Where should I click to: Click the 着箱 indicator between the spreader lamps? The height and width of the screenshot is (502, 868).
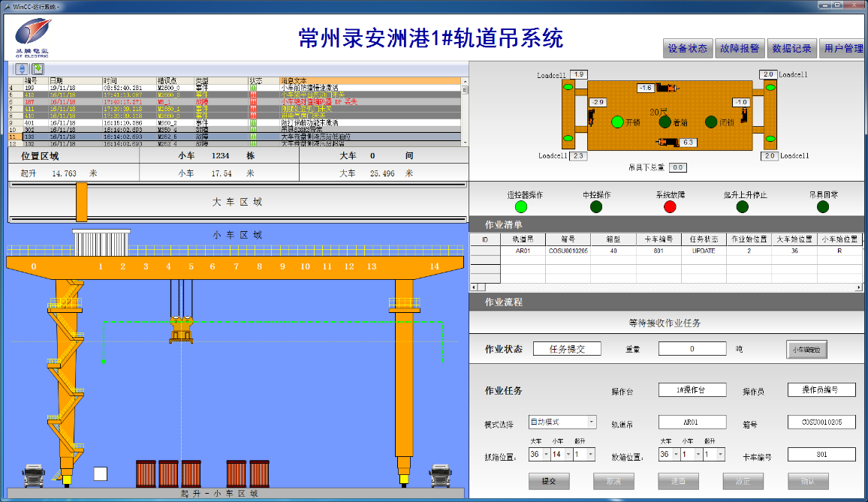click(x=666, y=121)
